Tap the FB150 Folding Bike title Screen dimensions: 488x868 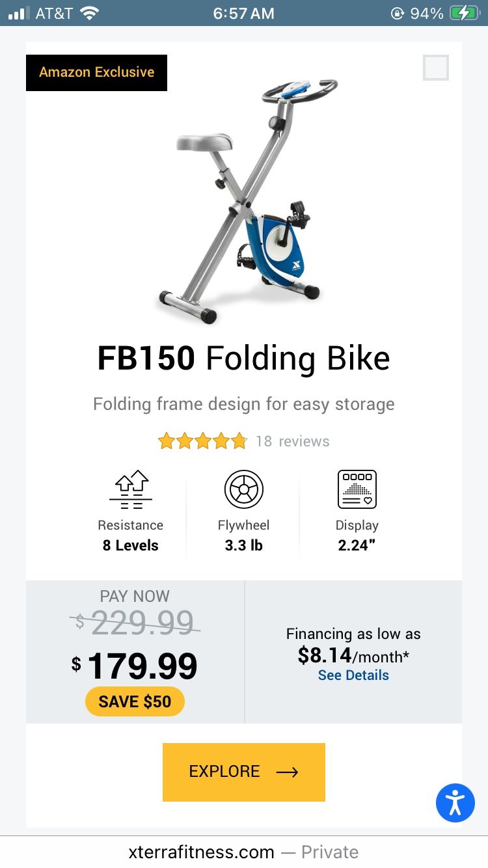click(x=243, y=357)
